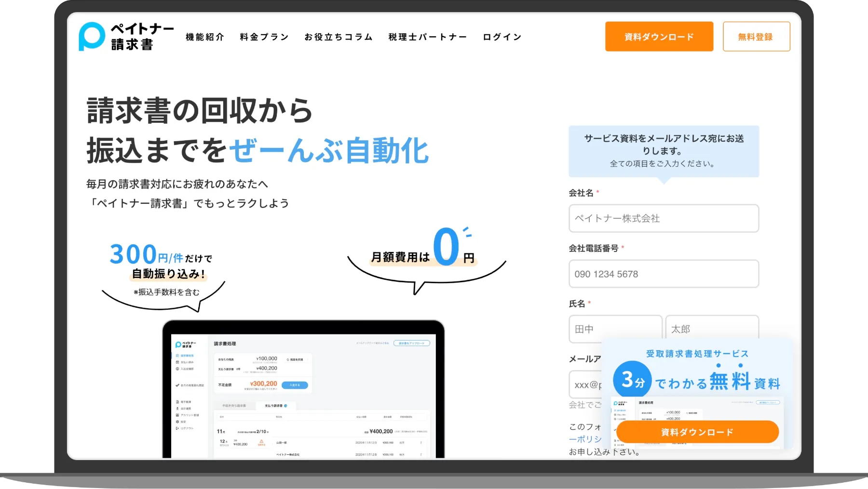Click the blue 入金する button in the mockup
The height and width of the screenshot is (489, 868).
pyautogui.click(x=295, y=385)
